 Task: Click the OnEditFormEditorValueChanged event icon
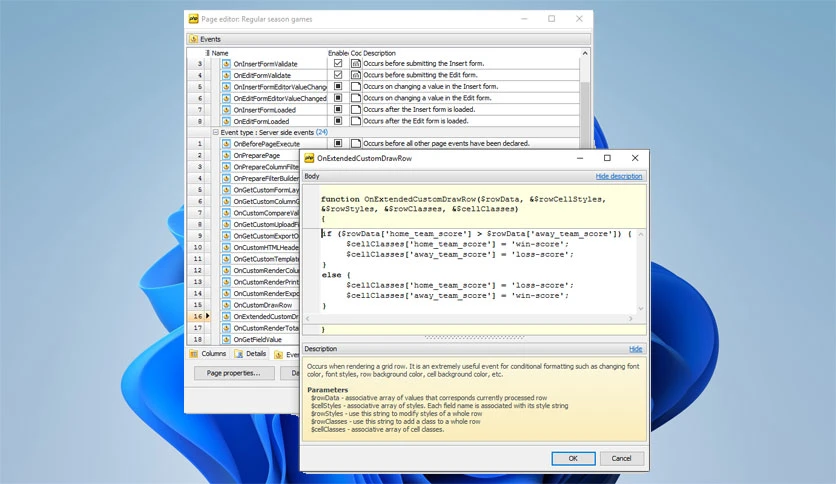click(226, 98)
